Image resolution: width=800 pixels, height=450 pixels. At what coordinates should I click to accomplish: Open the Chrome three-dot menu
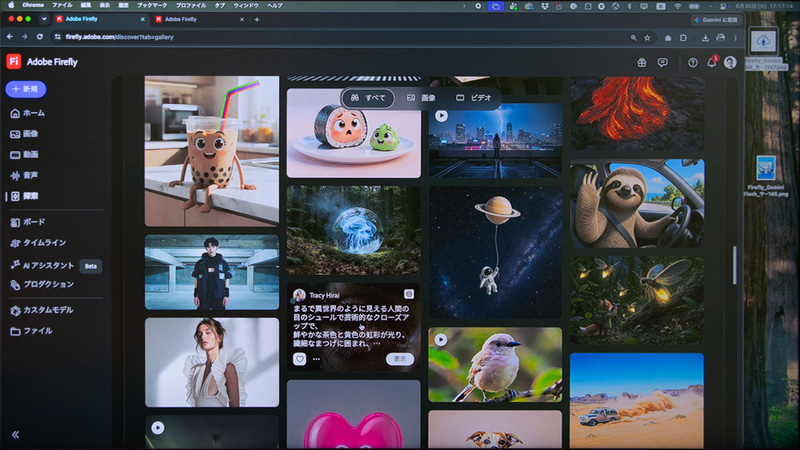(735, 37)
